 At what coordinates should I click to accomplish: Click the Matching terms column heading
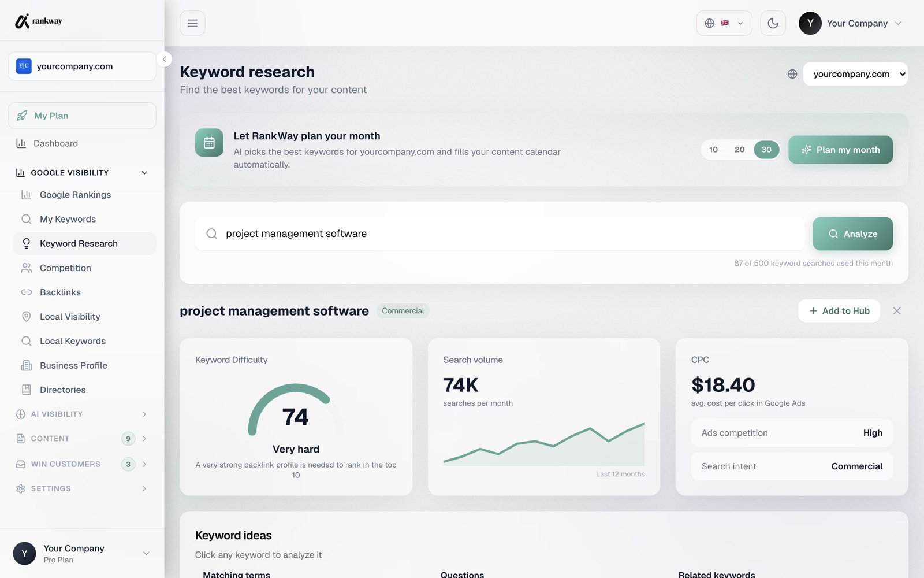237,574
